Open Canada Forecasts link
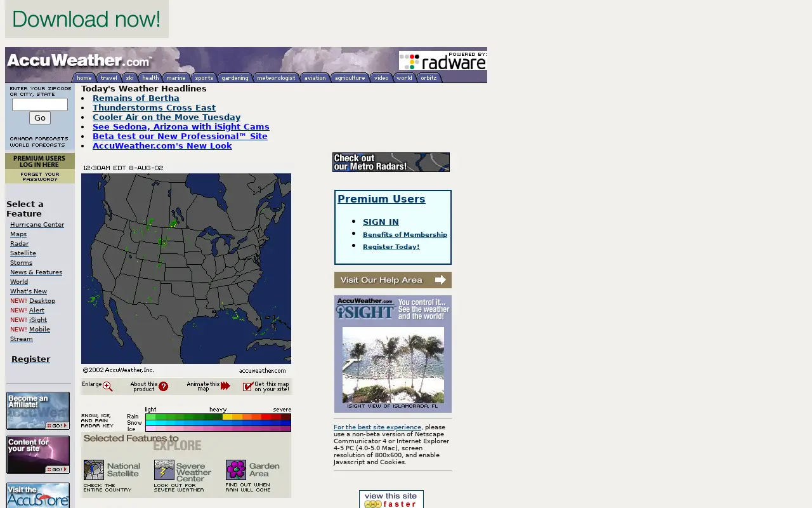Viewport: 812px width, 508px height. pyautogui.click(x=39, y=138)
